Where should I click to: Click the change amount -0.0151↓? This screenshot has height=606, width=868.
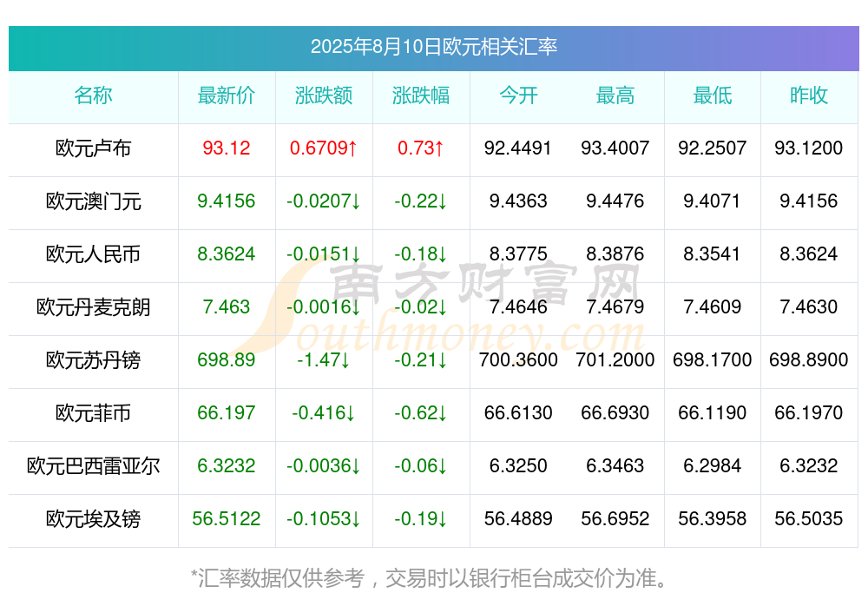tap(324, 254)
